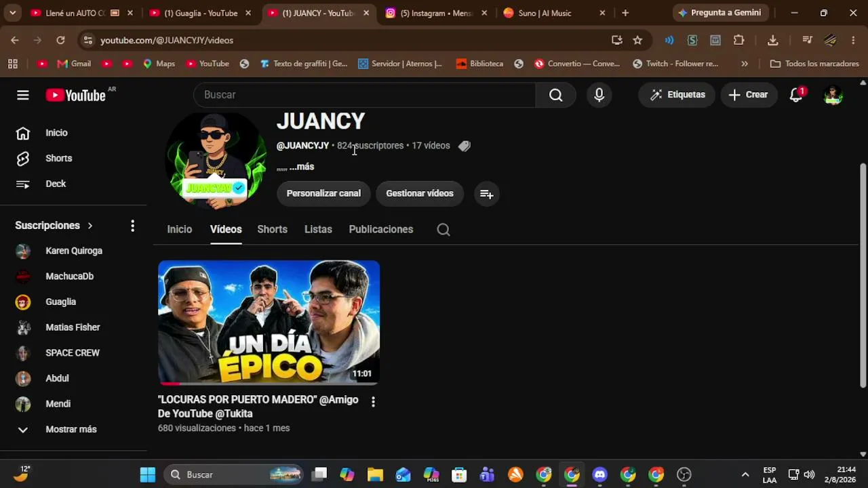The image size is (868, 488).
Task: Open the "LOCURAS POR PUERTO MADERO" video title
Action: [258, 407]
